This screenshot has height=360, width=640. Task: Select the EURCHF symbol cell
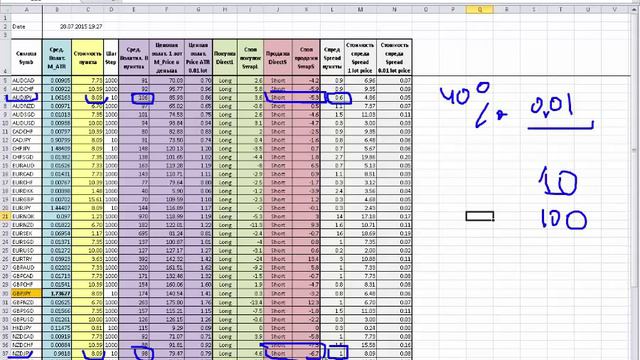(27, 182)
